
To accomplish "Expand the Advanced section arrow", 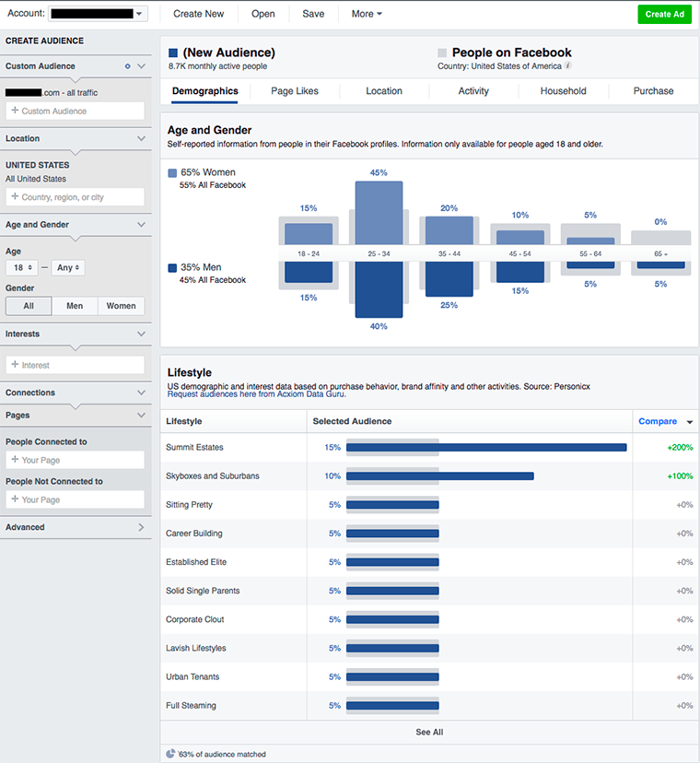I will click(142, 527).
